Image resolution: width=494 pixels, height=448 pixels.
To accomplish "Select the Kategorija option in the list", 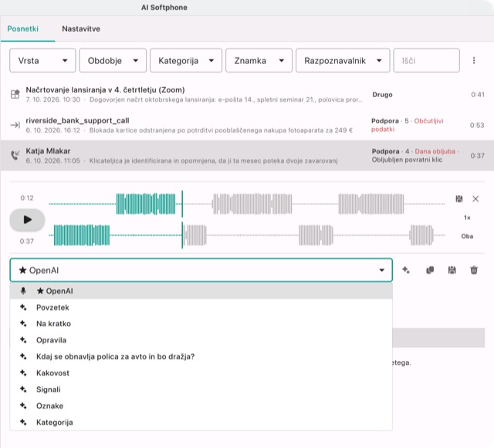I will coord(201,423).
